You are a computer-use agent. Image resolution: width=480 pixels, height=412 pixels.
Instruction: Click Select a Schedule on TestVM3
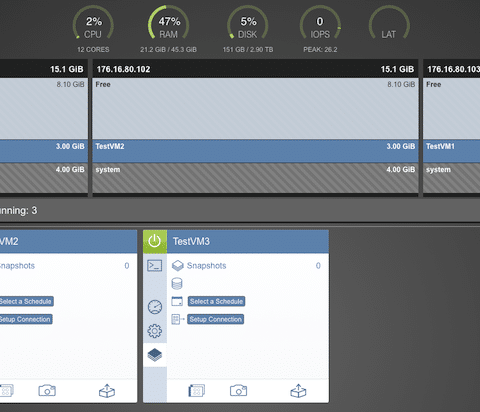[216, 301]
